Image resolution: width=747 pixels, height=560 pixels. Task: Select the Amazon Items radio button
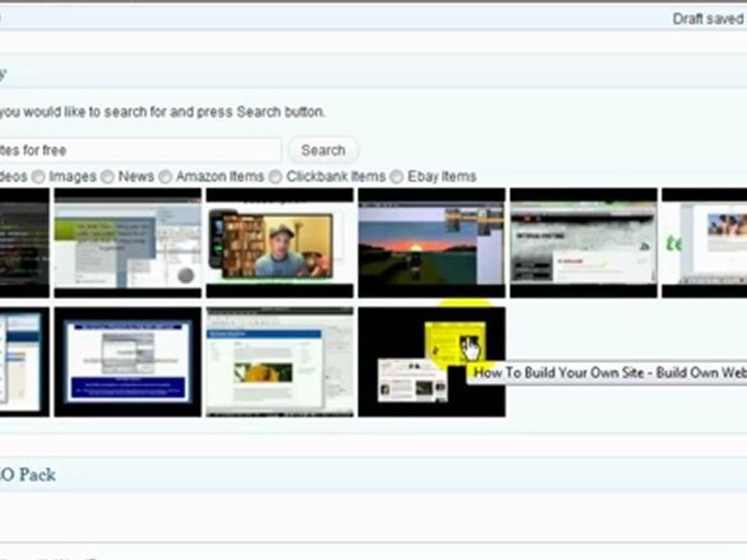[165, 177]
